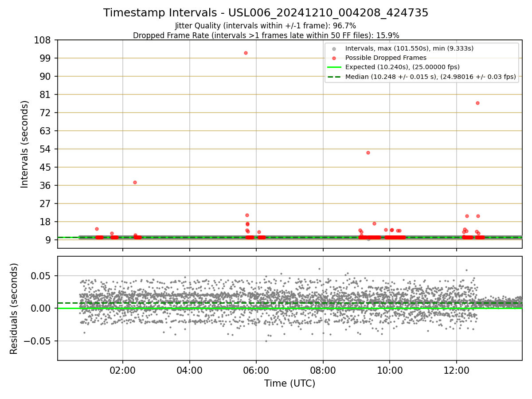Click the dashed green line sample in legend
532x399 pixels.
pos(334,77)
